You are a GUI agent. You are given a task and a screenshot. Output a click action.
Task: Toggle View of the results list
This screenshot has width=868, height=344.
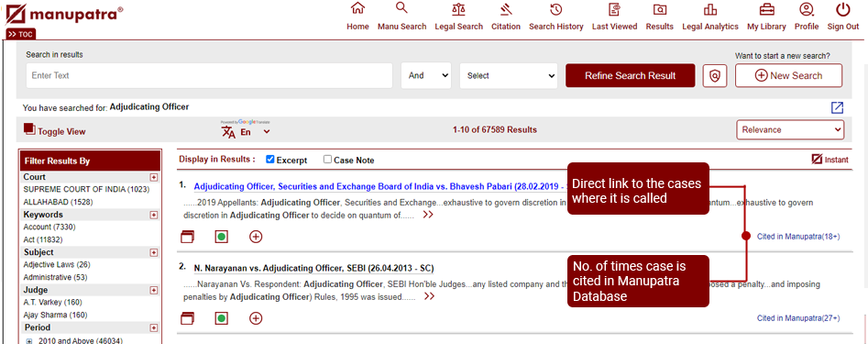tap(55, 130)
